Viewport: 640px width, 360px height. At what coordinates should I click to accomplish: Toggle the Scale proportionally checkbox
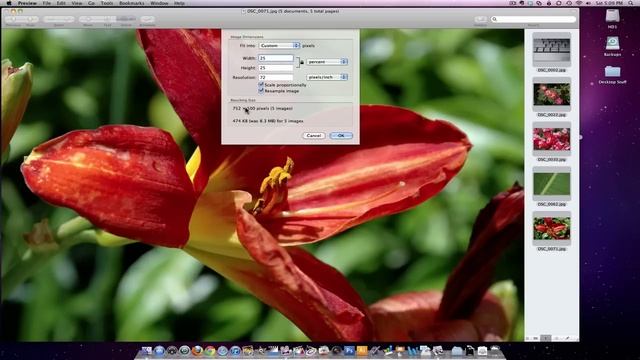click(x=261, y=84)
